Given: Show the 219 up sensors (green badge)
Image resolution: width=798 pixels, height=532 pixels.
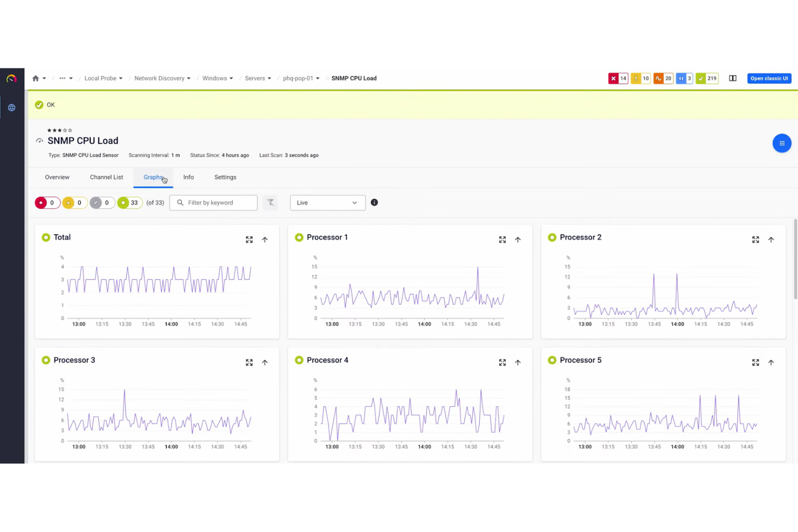Looking at the screenshot, I should [x=707, y=78].
